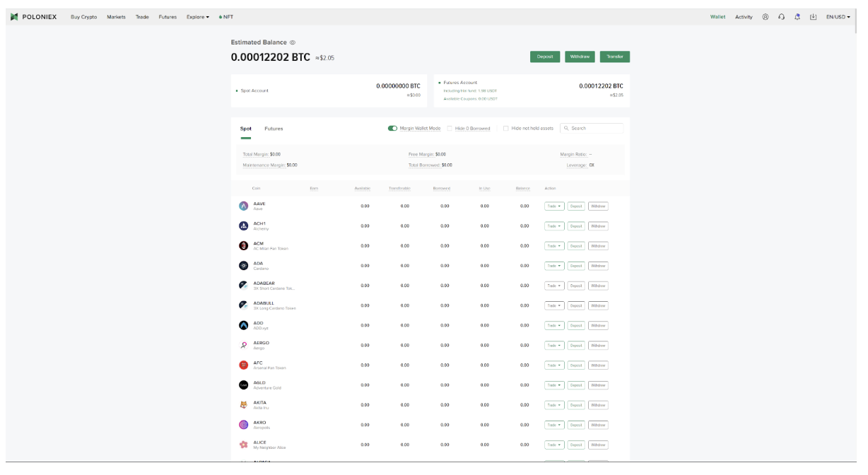Click the ALICE coin icon

[x=244, y=445]
